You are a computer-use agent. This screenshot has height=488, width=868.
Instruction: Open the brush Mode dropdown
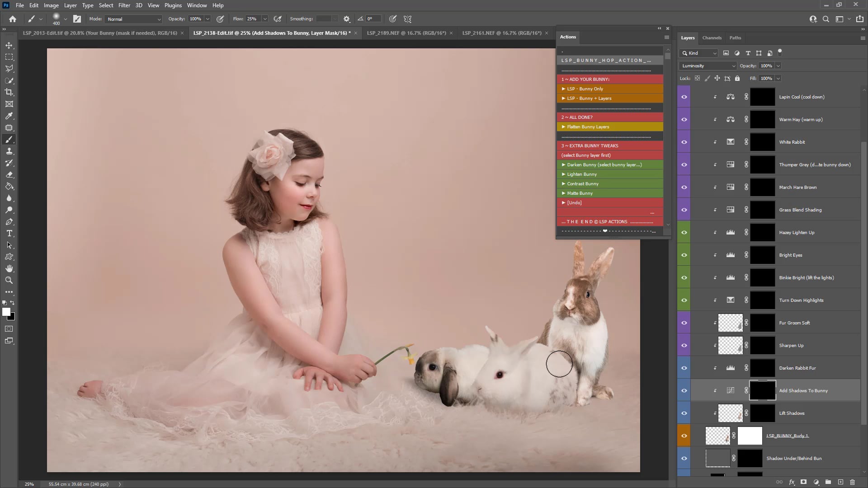133,19
